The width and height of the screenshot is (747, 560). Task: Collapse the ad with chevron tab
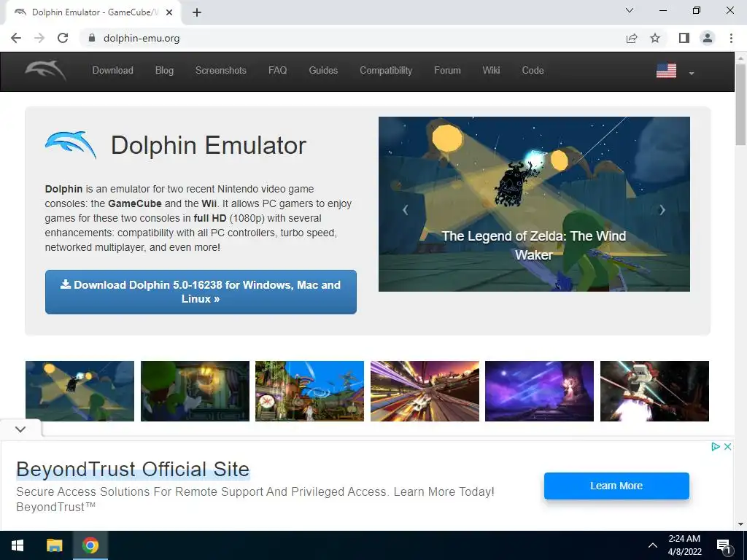point(20,429)
